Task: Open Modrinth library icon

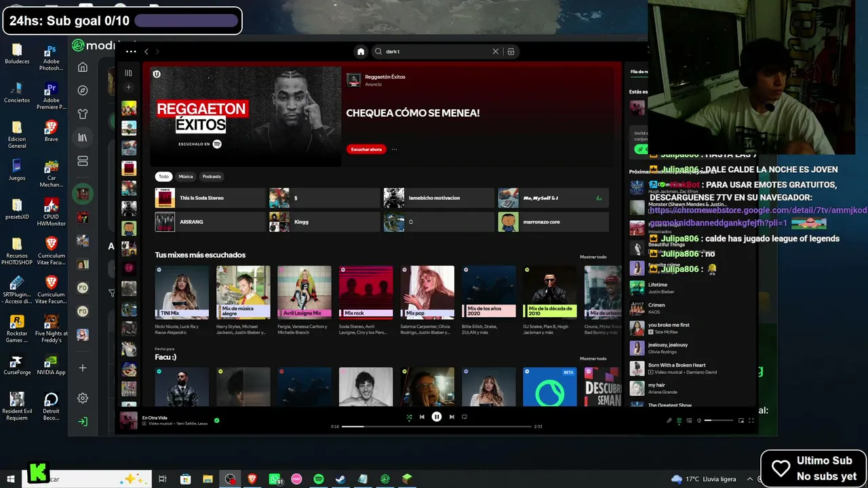Action: (x=83, y=138)
